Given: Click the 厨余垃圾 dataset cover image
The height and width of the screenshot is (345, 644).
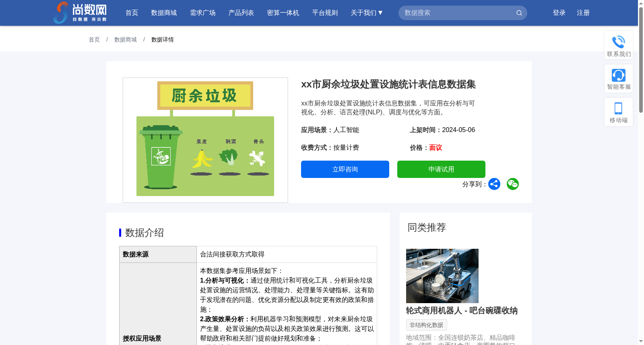Looking at the screenshot, I should 205,140.
